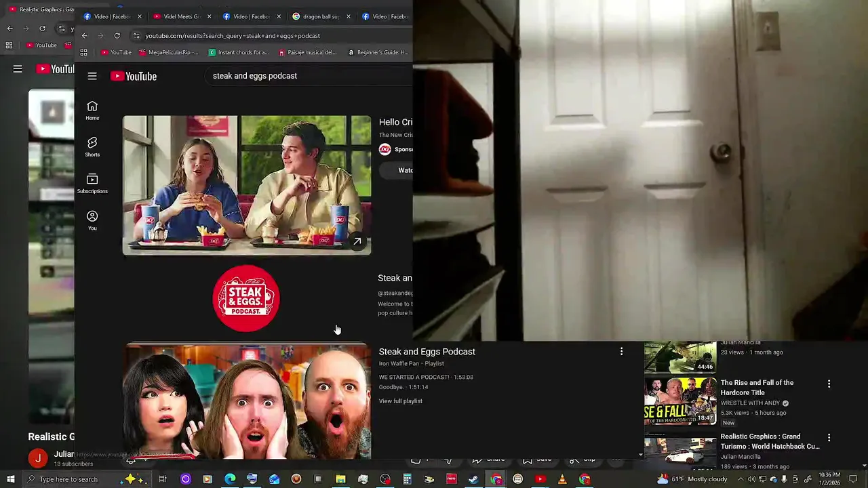Close the Videl Meets Go... tab
Viewport: 868px width, 488px height.
click(x=209, y=16)
